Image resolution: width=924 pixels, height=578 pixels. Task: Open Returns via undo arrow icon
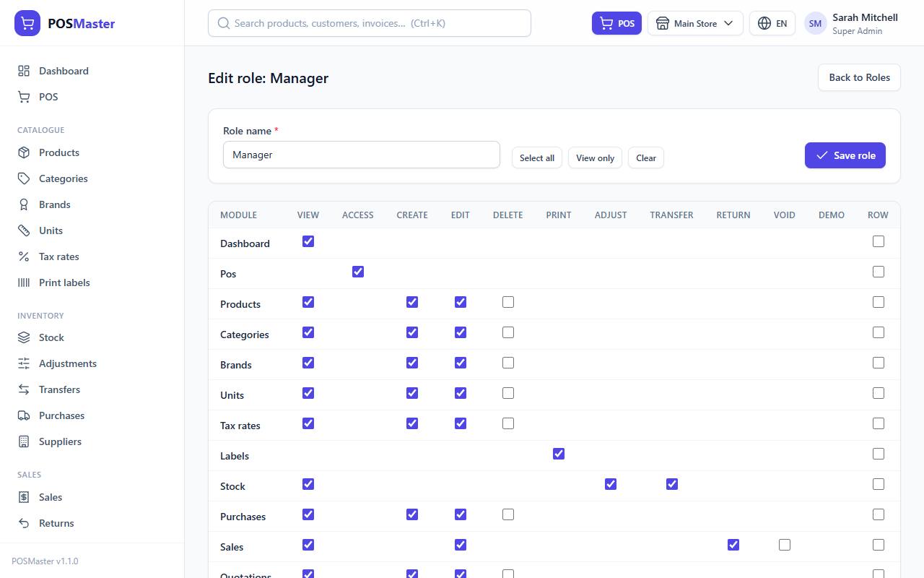pyautogui.click(x=24, y=523)
